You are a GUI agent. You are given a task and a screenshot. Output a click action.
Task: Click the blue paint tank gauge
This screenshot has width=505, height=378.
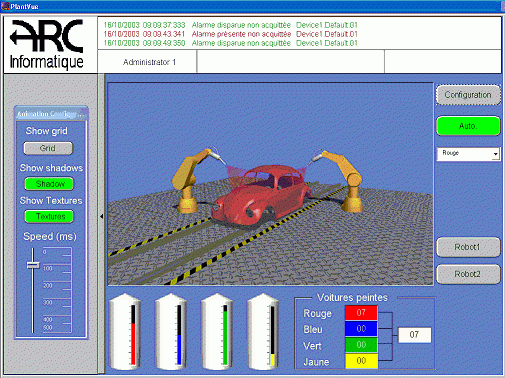click(179, 334)
